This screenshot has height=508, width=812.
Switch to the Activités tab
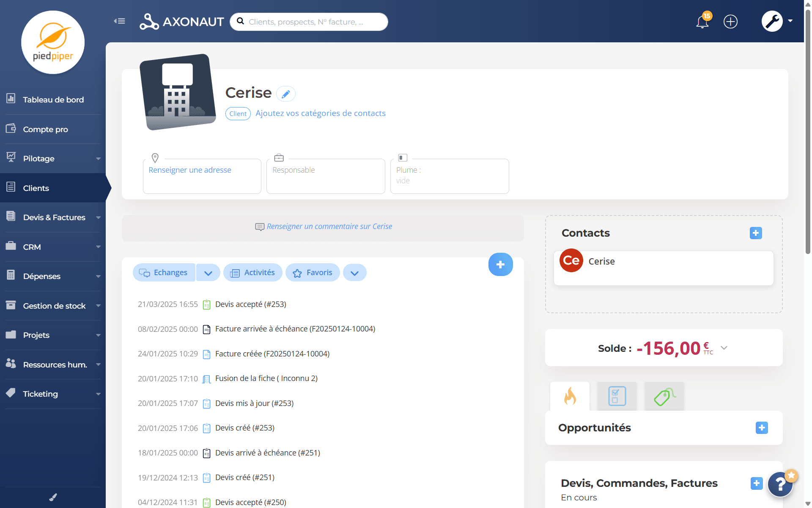(x=253, y=273)
